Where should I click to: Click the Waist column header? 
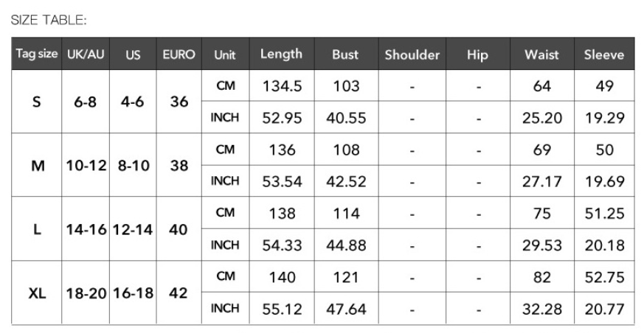(x=541, y=55)
